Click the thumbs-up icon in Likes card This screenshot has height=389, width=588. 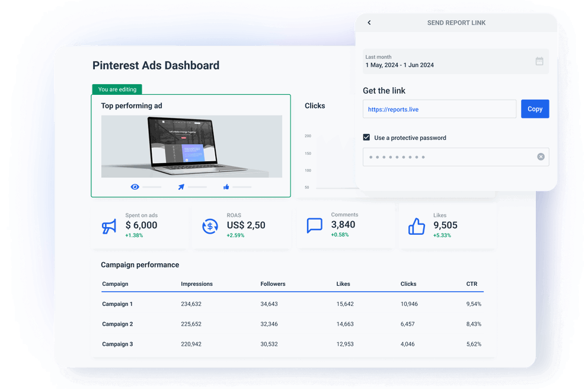tap(417, 226)
